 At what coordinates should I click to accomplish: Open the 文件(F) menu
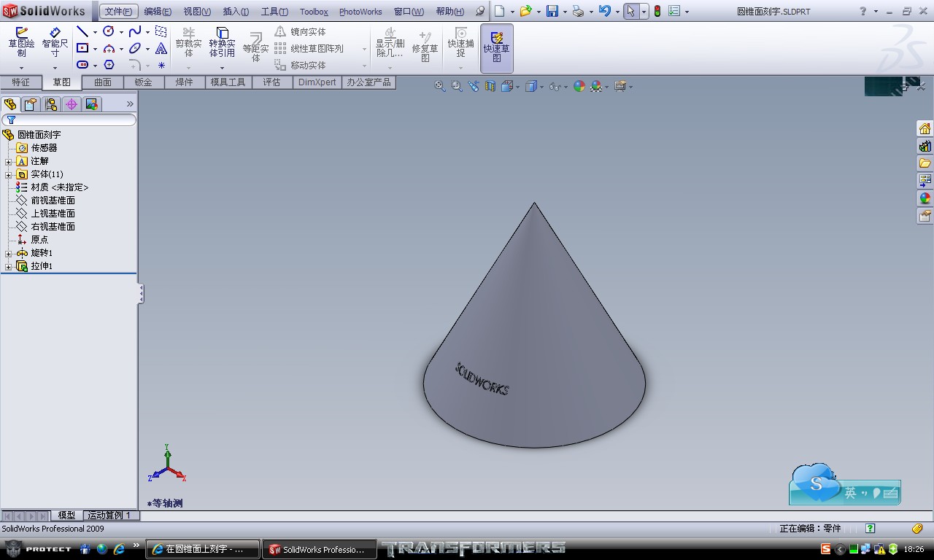pos(118,11)
